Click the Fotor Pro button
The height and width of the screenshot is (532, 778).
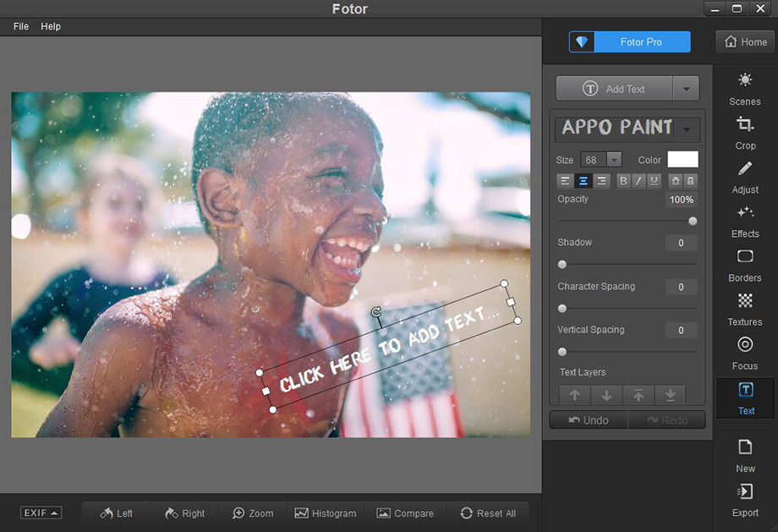[629, 41]
